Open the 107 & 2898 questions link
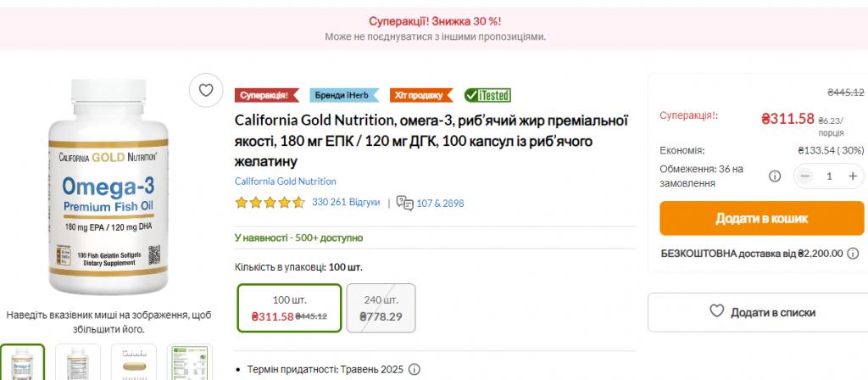This screenshot has height=380, width=868. click(x=440, y=204)
